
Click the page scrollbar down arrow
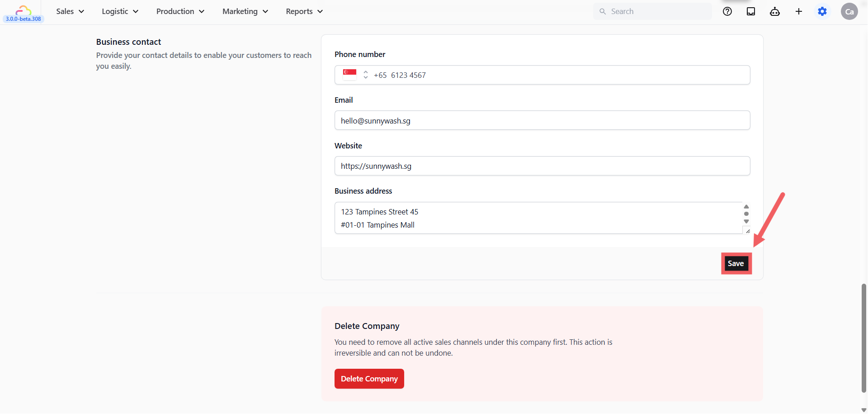pos(864,410)
